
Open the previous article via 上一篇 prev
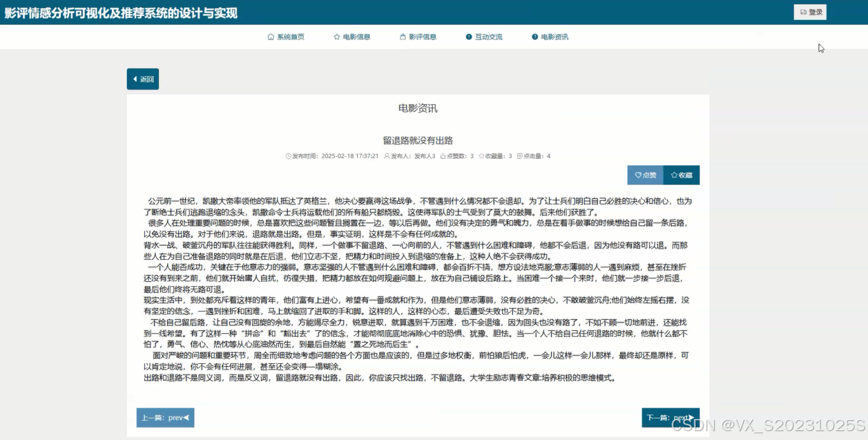165,417
